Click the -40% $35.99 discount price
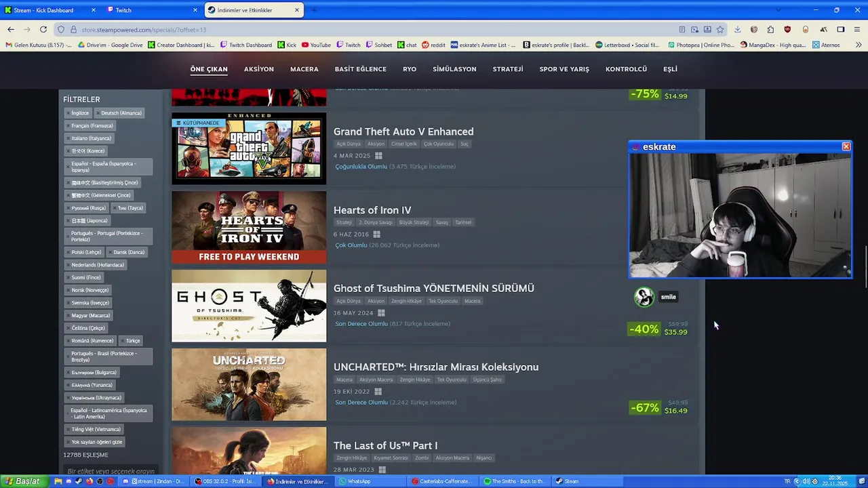The width and height of the screenshot is (868, 488). (x=658, y=329)
